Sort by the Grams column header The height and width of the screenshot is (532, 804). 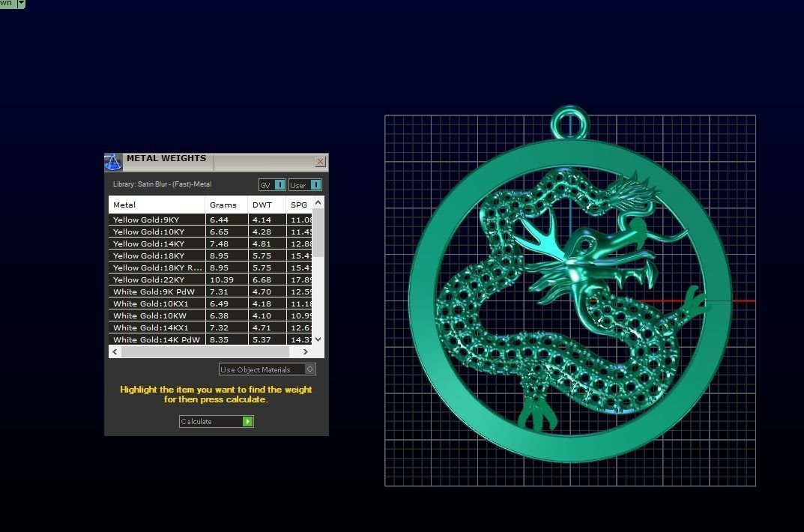[x=226, y=205]
